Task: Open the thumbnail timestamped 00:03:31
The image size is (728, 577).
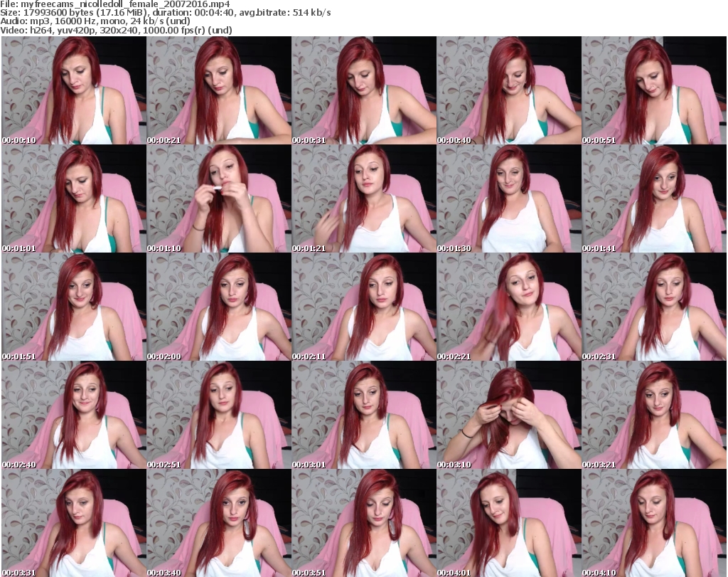Action: click(74, 523)
